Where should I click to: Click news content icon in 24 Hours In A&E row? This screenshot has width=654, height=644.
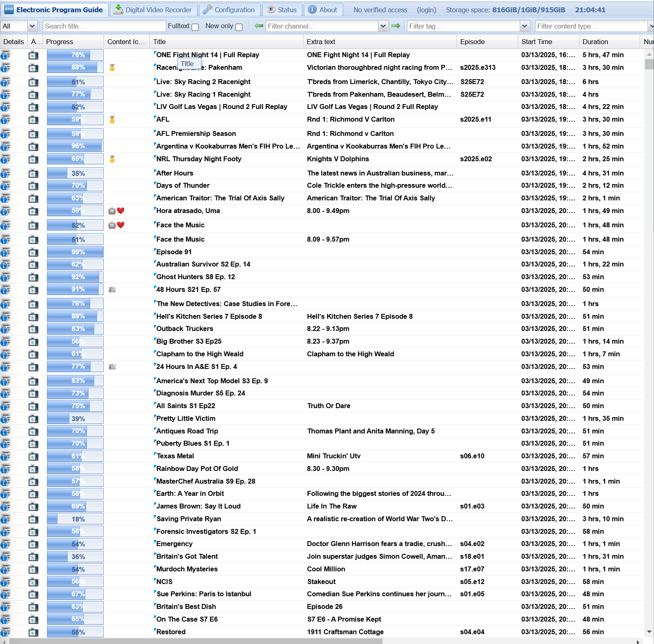point(112,367)
